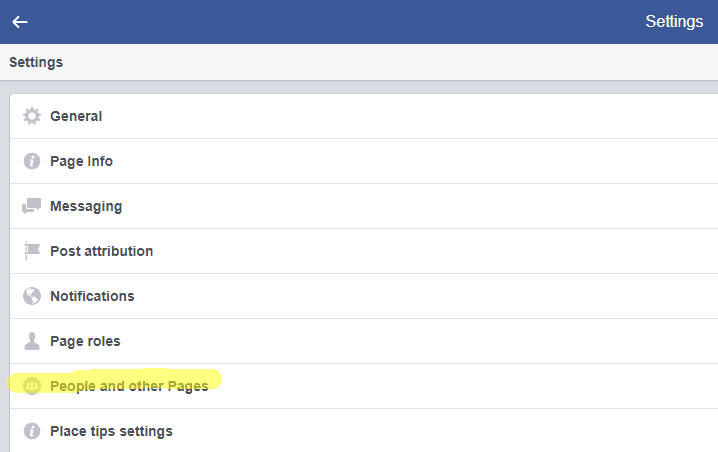Viewport: 718px width, 452px height.
Task: Open Page Info settings
Action: (364, 161)
